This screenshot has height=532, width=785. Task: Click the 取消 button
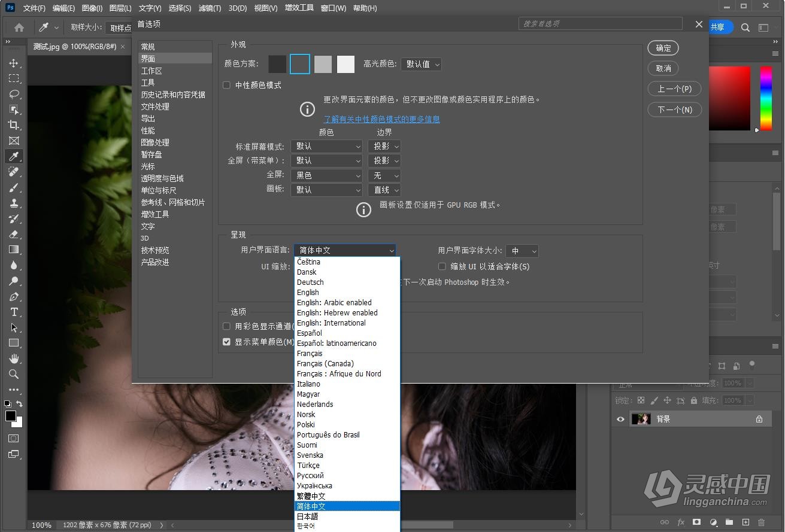point(663,68)
